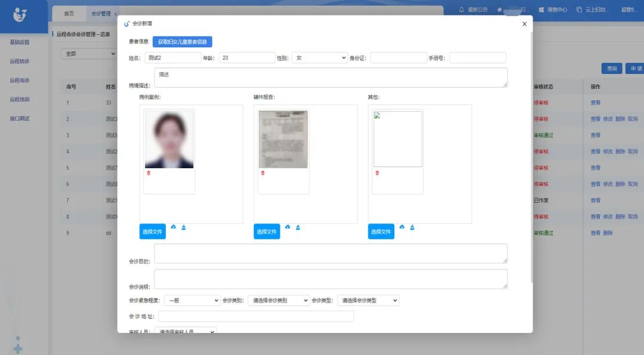Screen dimensions: 644x355
Task: Open the 最新公告 bell notification
Action: point(473,10)
